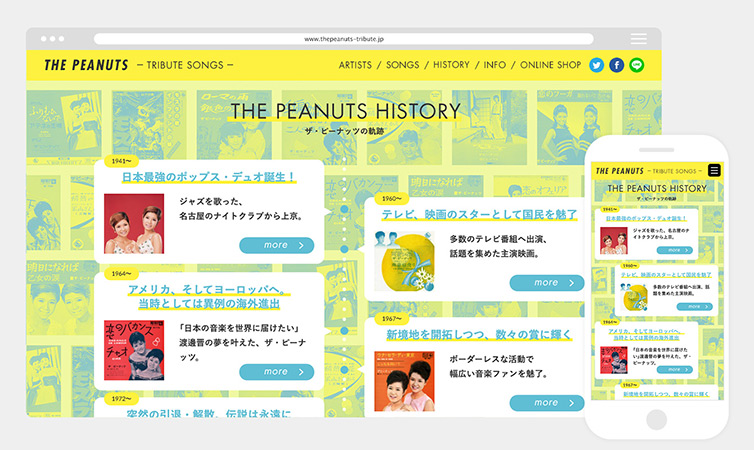This screenshot has width=754, height=450.
Task: Click more button in phone's 1964 card
Action: (675, 369)
